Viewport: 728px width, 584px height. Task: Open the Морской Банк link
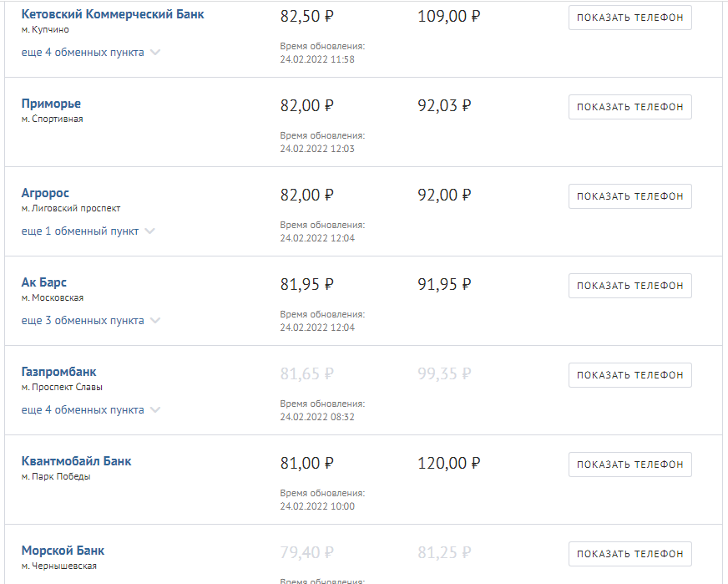pos(63,551)
